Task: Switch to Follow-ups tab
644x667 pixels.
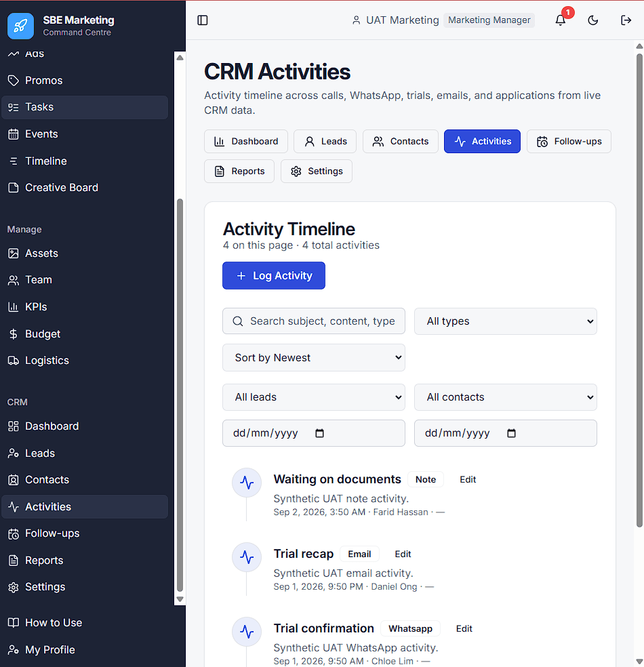Action: (569, 141)
